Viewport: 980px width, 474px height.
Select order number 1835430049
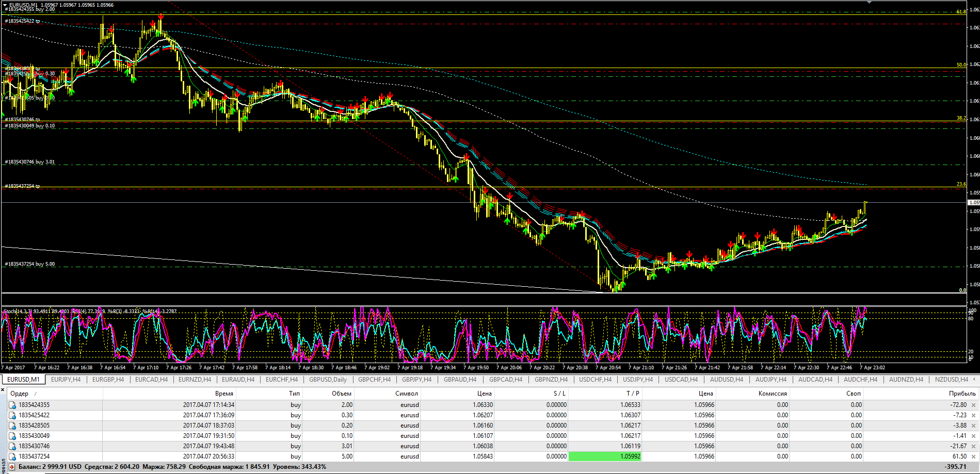[34, 436]
